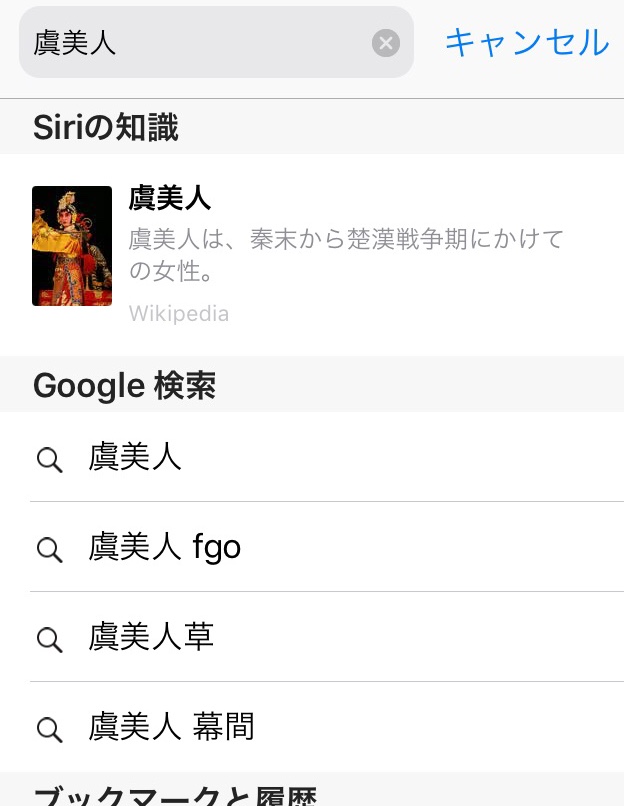Tap the magnifier icon beside 虞美人 fgo
The width and height of the screenshot is (624, 806).
(x=49, y=549)
